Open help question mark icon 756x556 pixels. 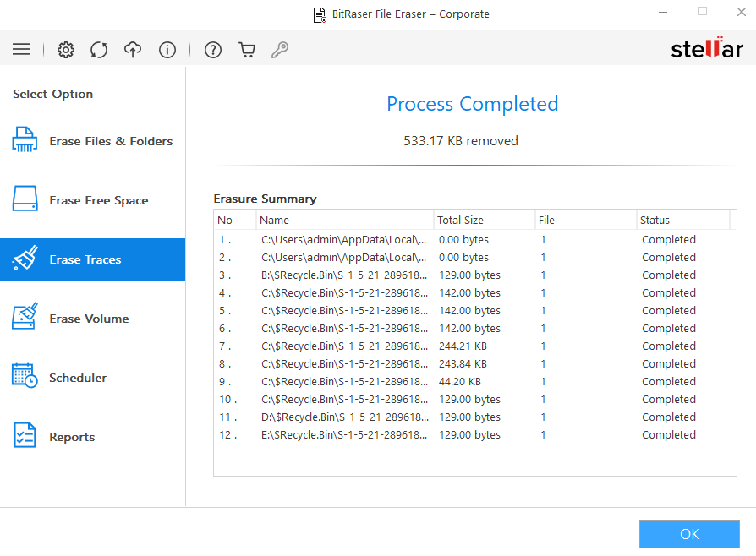(213, 50)
